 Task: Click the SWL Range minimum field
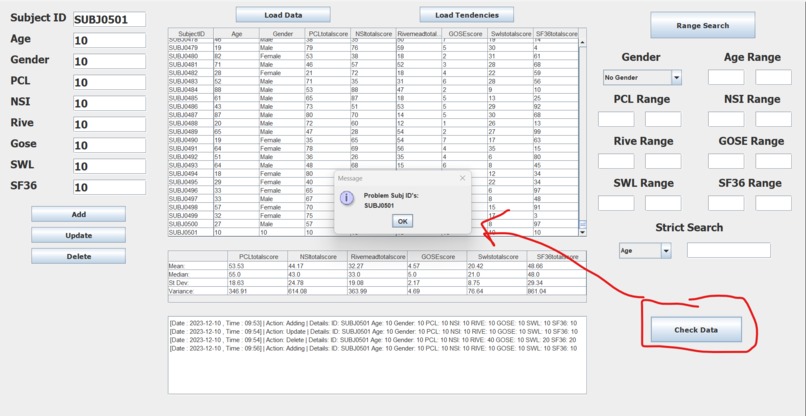(616, 203)
